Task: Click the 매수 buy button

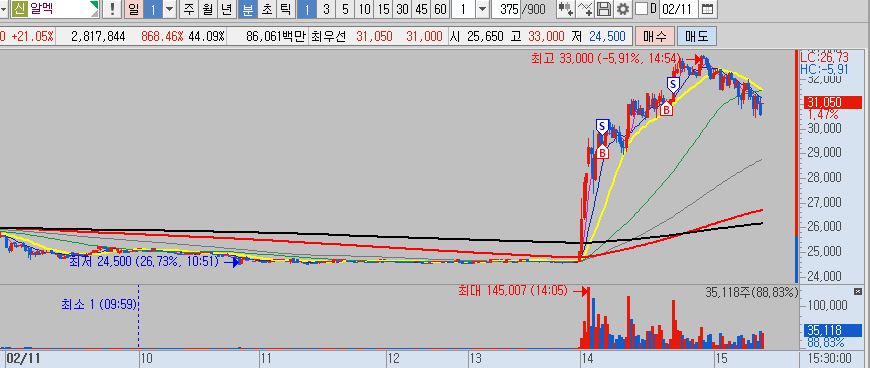Action: tap(655, 37)
